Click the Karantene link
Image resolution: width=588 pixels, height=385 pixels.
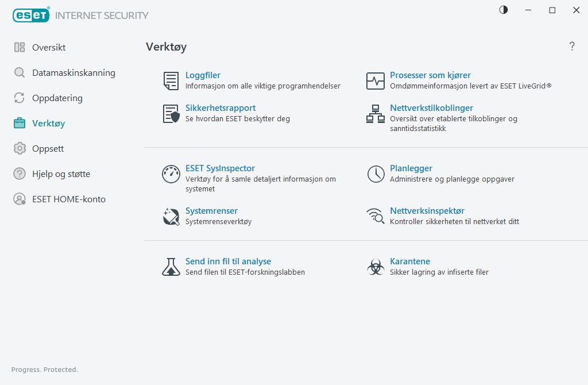[x=410, y=261]
